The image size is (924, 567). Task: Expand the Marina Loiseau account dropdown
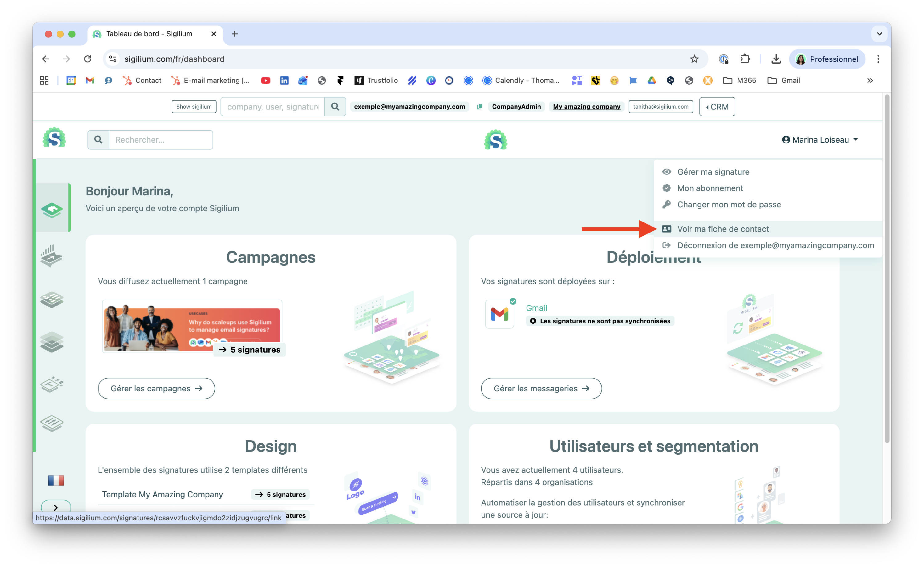820,140
